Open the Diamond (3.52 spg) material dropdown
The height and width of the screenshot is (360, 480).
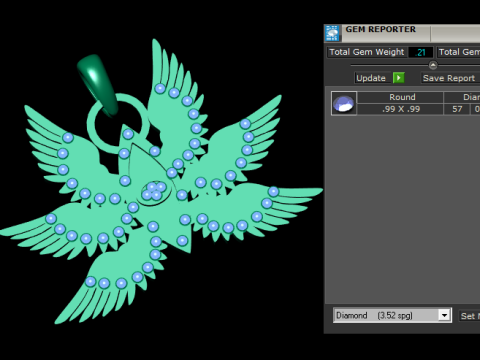392,315
